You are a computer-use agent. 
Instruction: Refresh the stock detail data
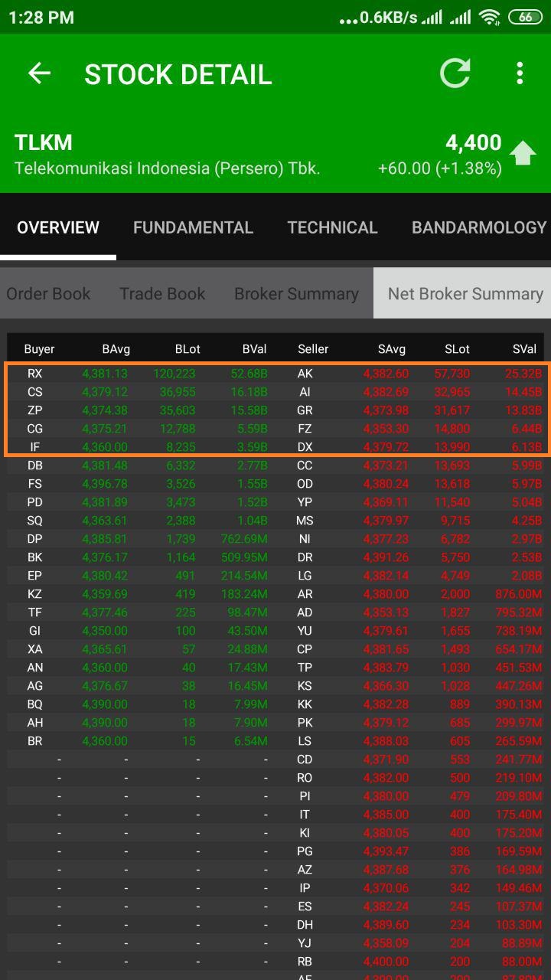point(455,73)
